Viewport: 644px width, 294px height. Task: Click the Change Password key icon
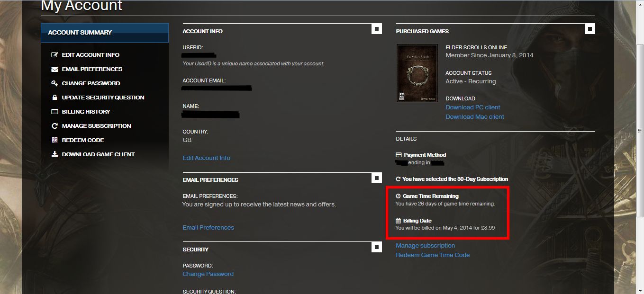point(54,83)
